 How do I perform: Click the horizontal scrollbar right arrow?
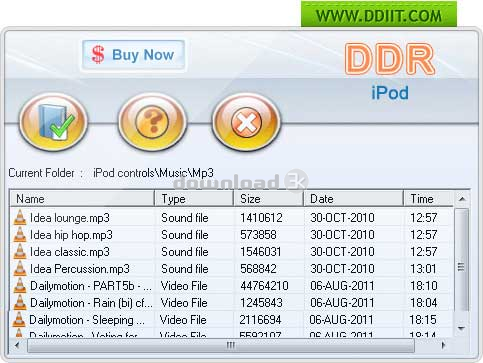tap(443, 345)
